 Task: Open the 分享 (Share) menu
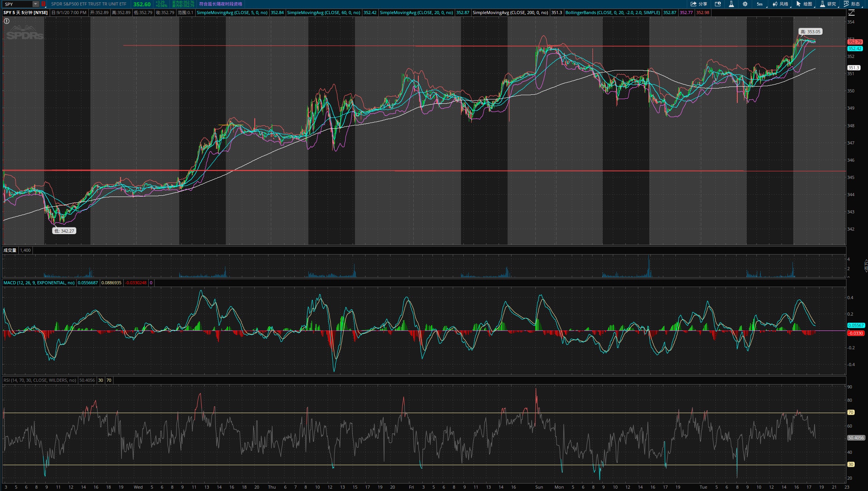coord(699,4)
